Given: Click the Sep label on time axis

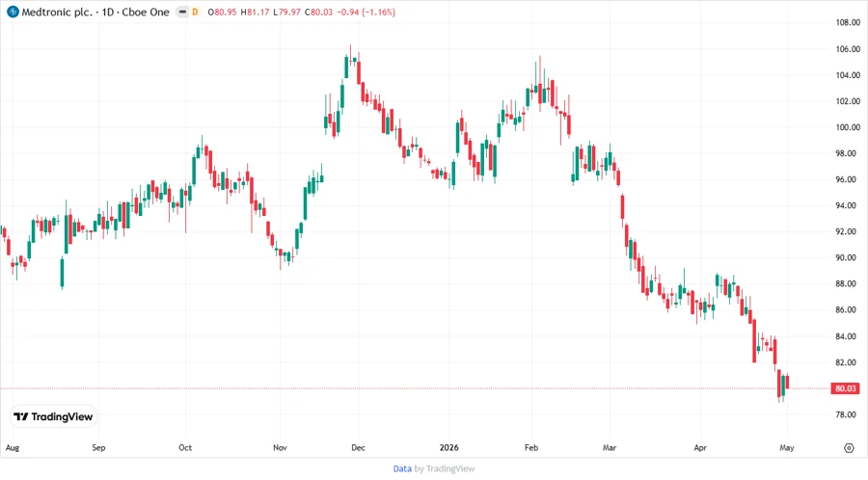Looking at the screenshot, I should pos(98,448).
